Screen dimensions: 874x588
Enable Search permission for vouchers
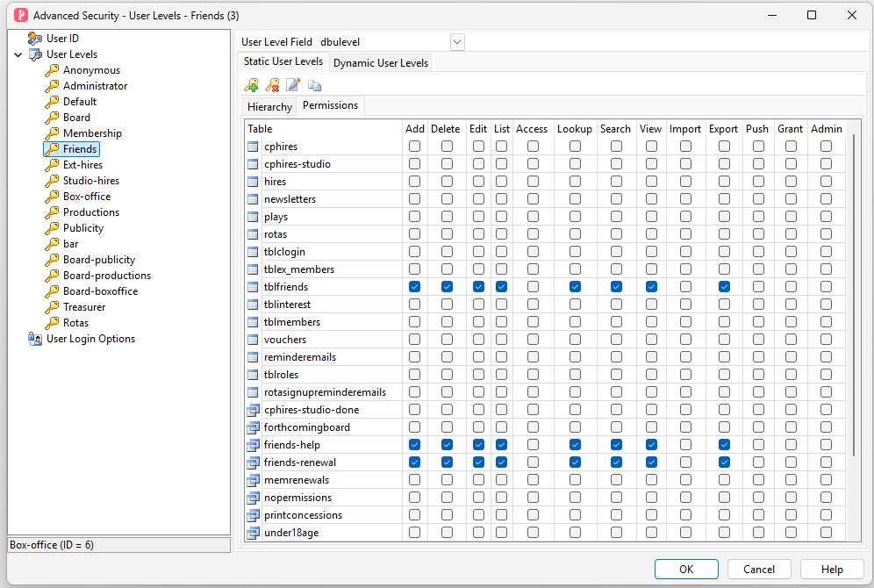pyautogui.click(x=616, y=340)
